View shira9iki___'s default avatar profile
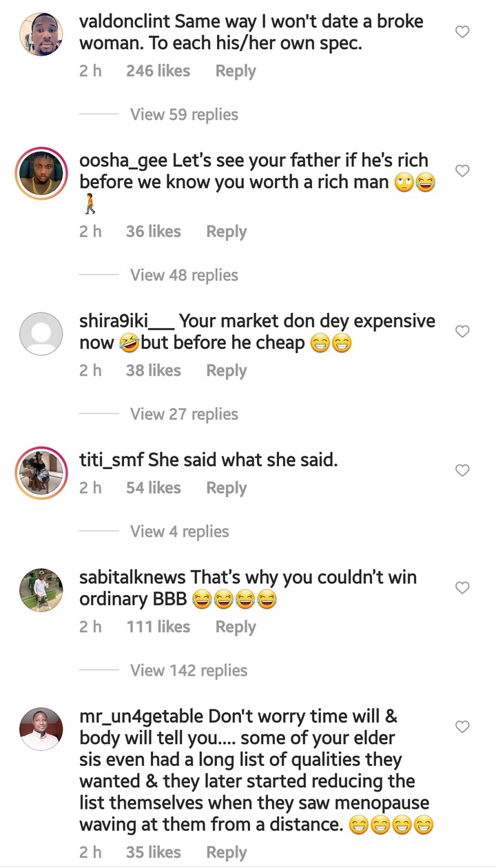The image size is (496, 868). [41, 334]
